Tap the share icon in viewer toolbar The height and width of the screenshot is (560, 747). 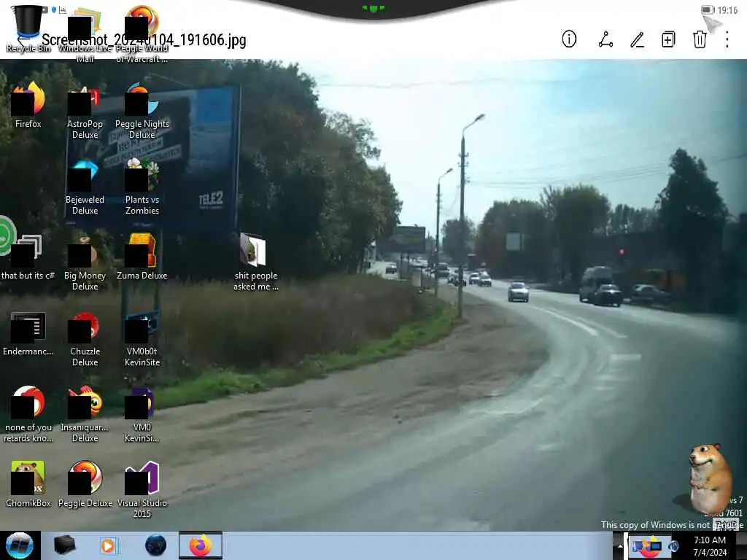coord(605,39)
